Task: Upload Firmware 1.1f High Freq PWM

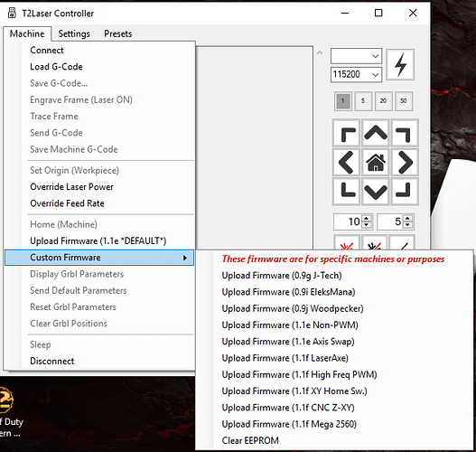Action: pos(334,374)
